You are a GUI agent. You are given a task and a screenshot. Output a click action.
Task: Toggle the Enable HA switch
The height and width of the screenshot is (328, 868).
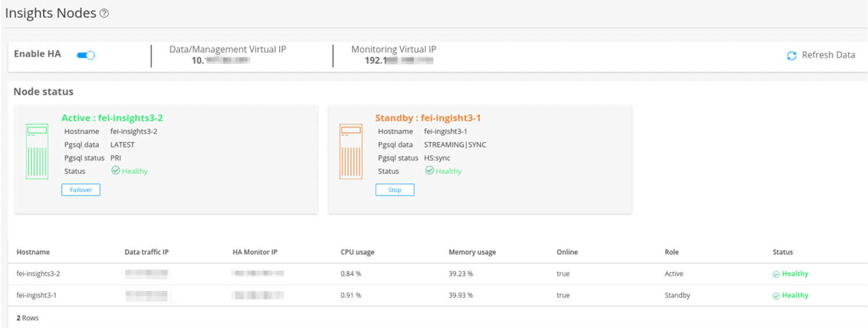(86, 55)
